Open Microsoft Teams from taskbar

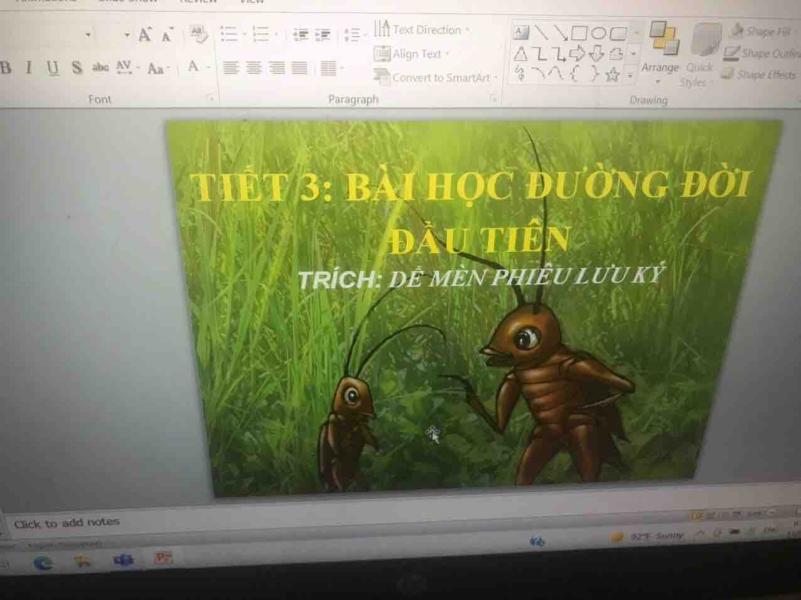(124, 560)
